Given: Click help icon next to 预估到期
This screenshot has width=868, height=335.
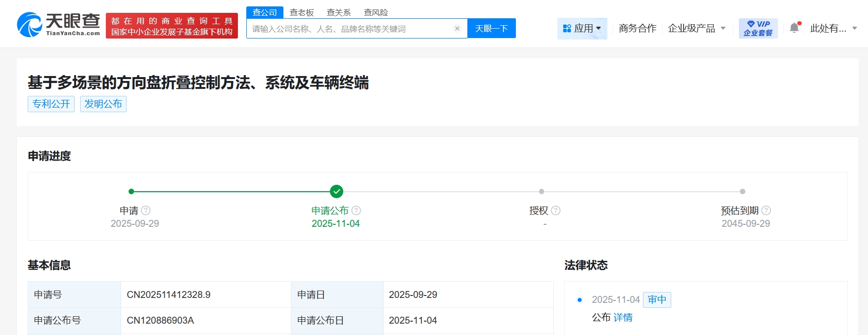Looking at the screenshot, I should point(766,210).
